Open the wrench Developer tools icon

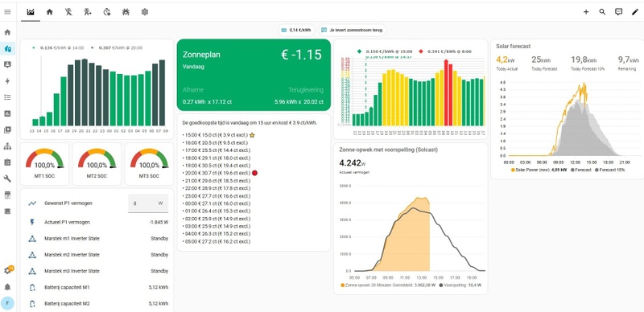[x=7, y=179]
